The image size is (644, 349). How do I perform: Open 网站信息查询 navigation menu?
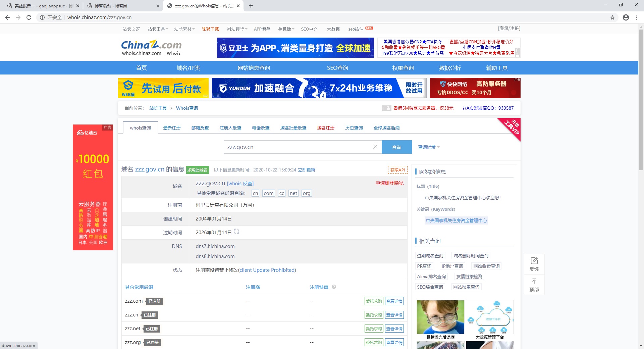pos(254,68)
